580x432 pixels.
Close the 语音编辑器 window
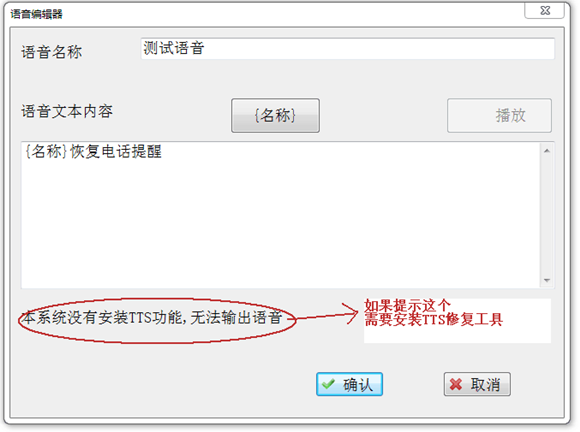coord(544,10)
